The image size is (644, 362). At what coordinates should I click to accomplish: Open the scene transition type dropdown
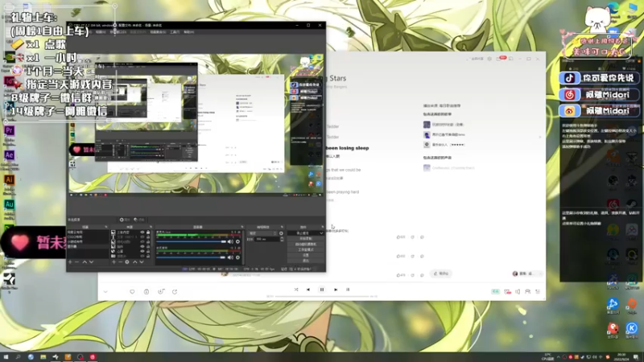[263, 233]
